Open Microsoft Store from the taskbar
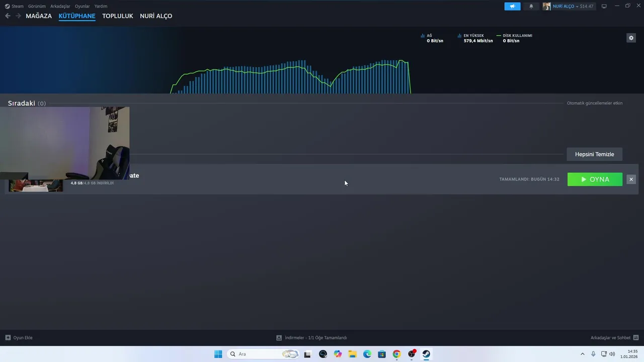The image size is (644, 362). click(x=382, y=354)
